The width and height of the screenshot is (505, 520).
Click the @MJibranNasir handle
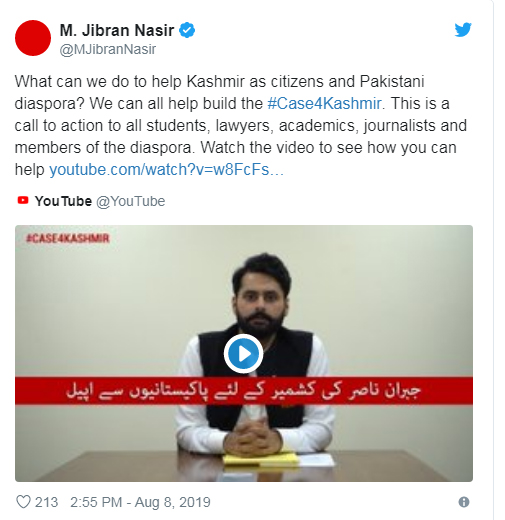click(x=108, y=49)
